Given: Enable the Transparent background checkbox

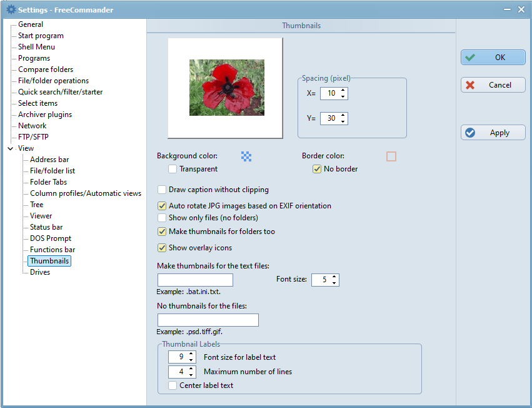Looking at the screenshot, I should tap(173, 169).
